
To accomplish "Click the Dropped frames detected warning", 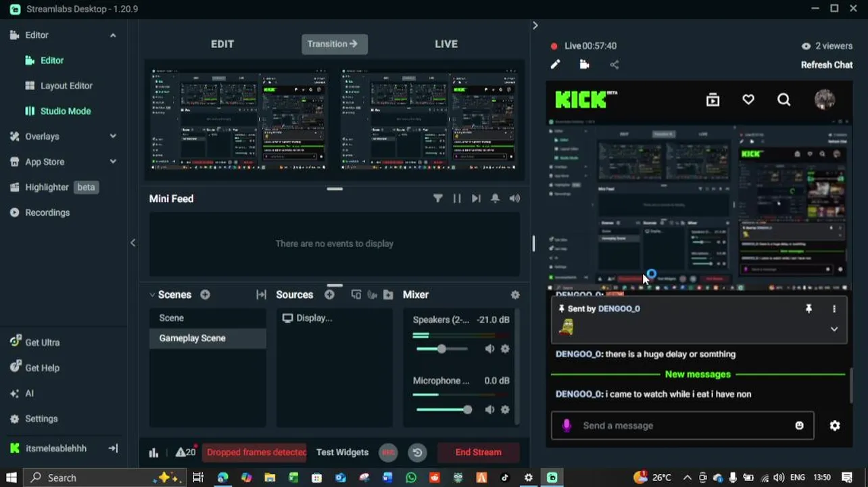I will pyautogui.click(x=256, y=453).
